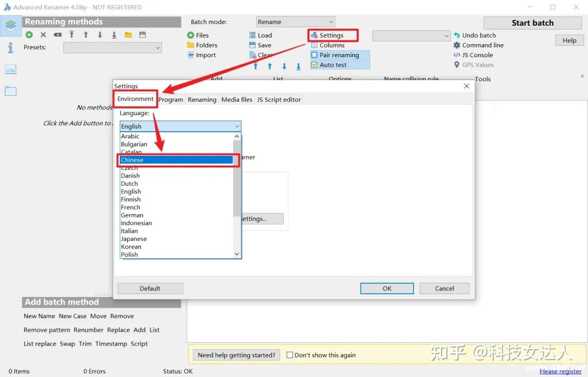Check Don't show this again
Screen dimensions: 588x377
[290, 355]
